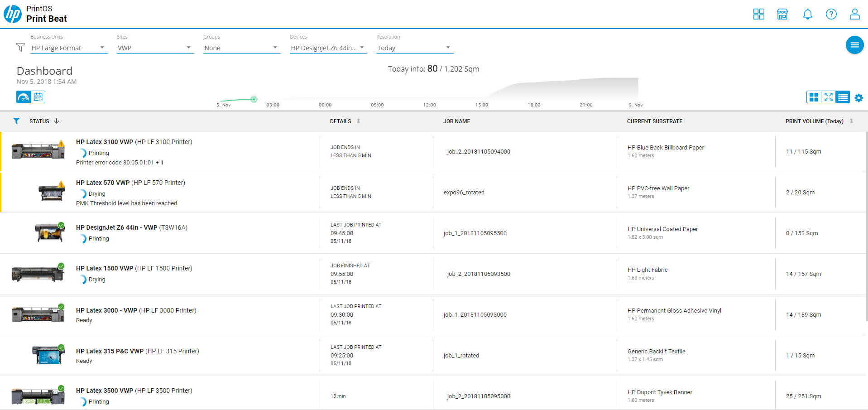
Task: Click the HP logo
Action: pyautogui.click(x=13, y=14)
